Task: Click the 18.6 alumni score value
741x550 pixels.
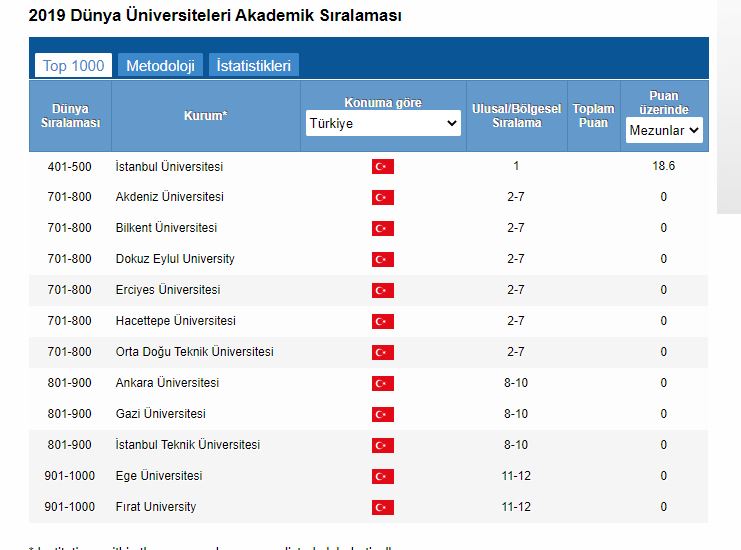Action: 663,166
